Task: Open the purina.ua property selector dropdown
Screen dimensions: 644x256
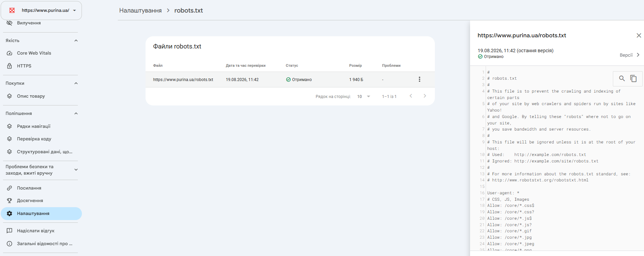Action: click(41, 11)
